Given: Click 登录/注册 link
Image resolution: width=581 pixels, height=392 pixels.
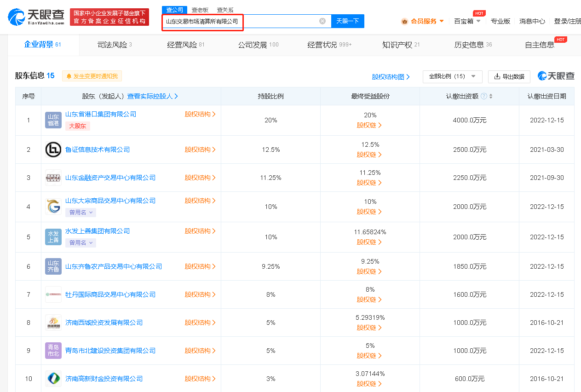Looking at the screenshot, I should (567, 21).
